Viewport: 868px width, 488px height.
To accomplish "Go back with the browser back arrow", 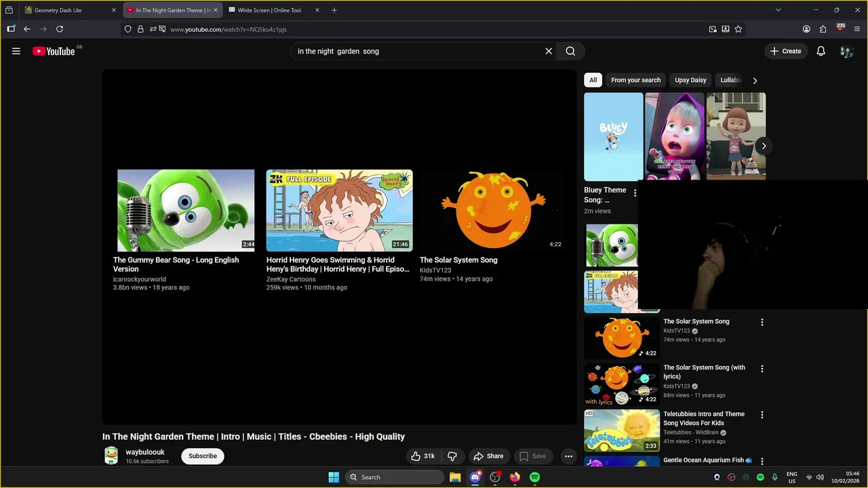I will click(x=27, y=29).
